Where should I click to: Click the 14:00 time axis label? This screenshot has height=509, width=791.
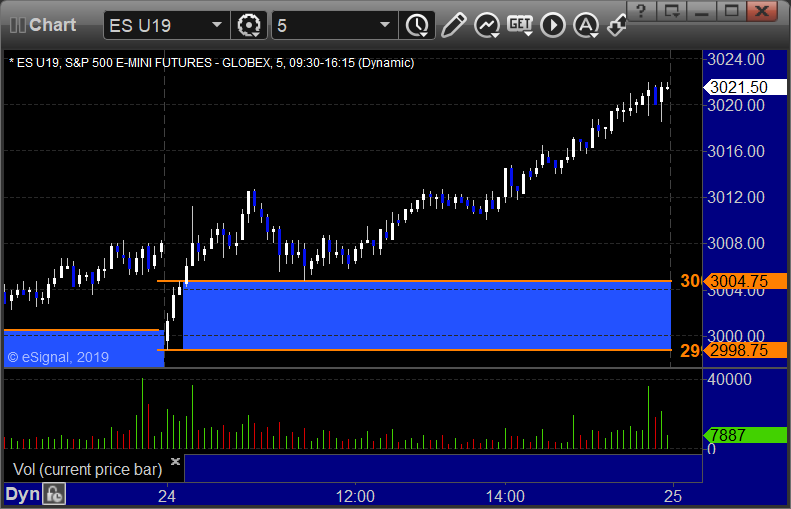[505, 496]
